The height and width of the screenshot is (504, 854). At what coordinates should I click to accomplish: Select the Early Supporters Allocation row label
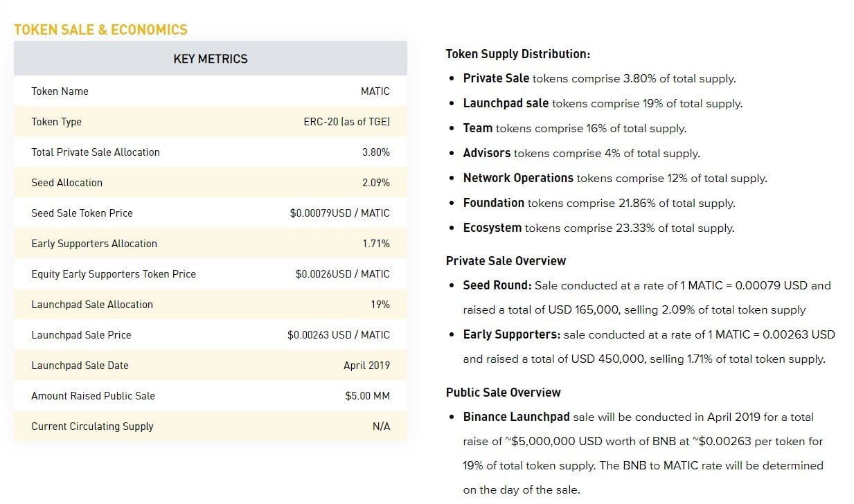tap(94, 244)
